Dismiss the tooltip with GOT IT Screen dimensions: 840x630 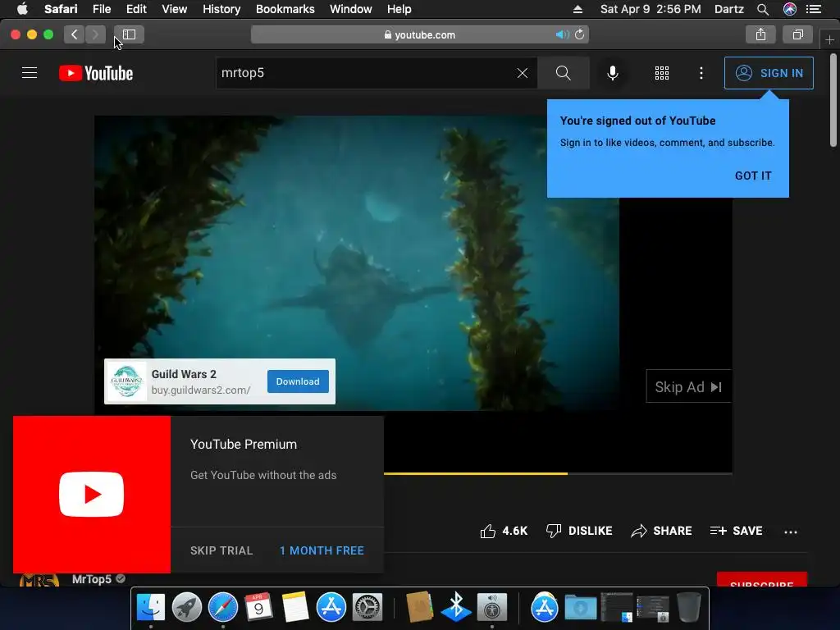click(x=753, y=176)
